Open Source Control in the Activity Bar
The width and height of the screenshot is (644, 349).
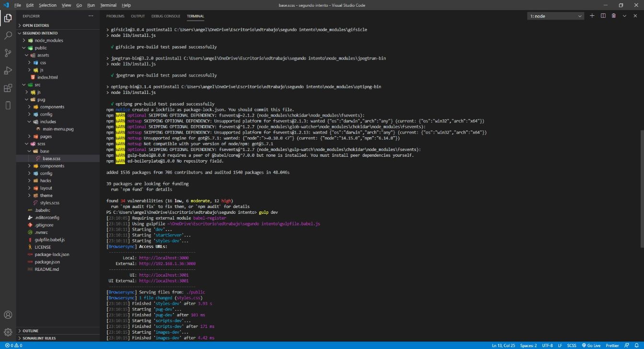click(x=8, y=52)
